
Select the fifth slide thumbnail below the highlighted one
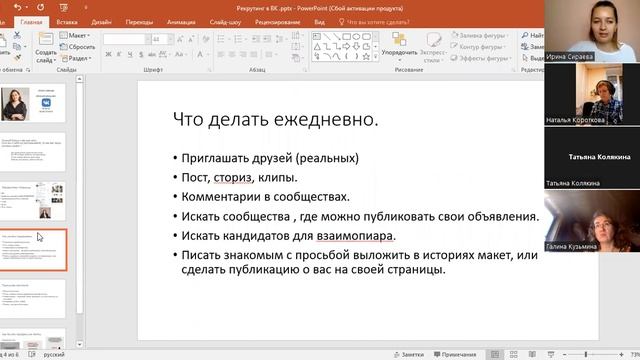(33, 299)
